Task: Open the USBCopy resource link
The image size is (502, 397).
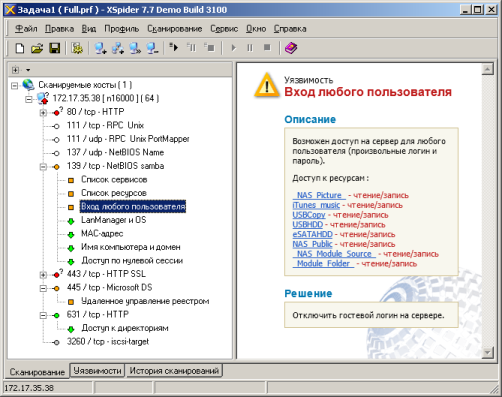Action: coord(309,215)
